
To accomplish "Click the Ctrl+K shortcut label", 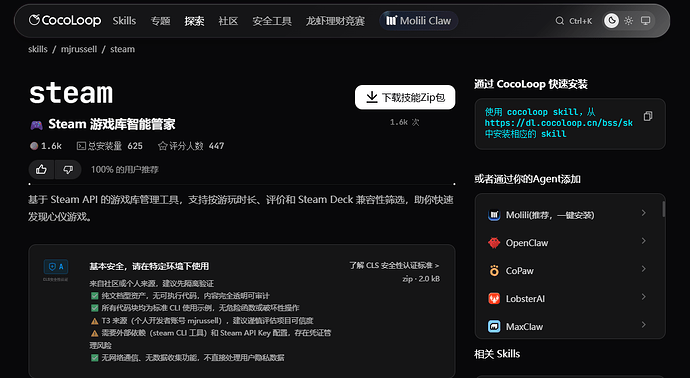I will click(x=580, y=21).
